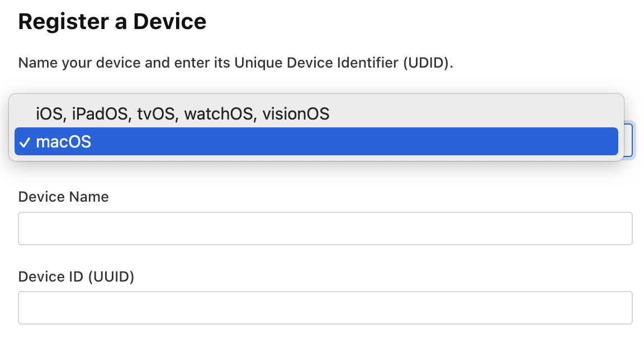The height and width of the screenshot is (343, 644).
Task: Click the Platform dropdown edge behind the menu
Action: (629, 140)
